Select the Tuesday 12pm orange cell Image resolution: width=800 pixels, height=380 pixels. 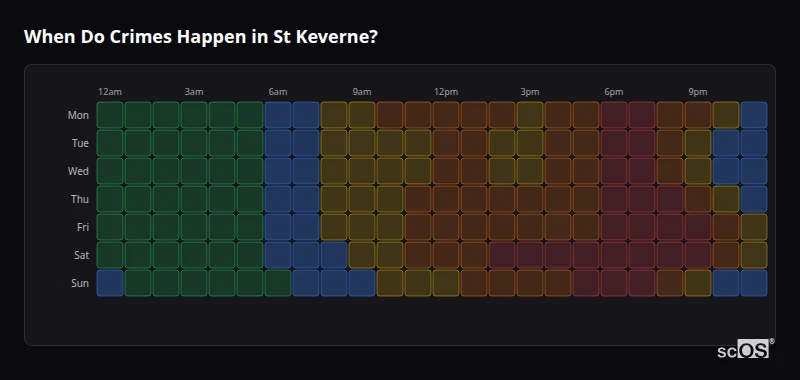446,143
